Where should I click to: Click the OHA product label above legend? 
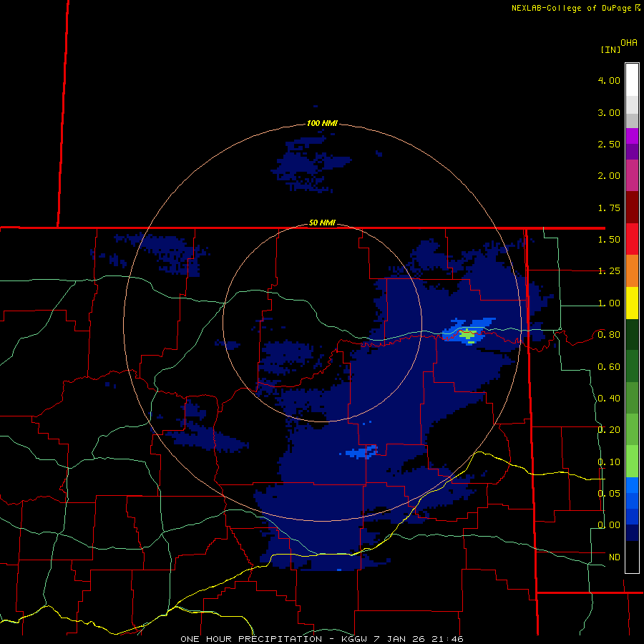tap(629, 43)
